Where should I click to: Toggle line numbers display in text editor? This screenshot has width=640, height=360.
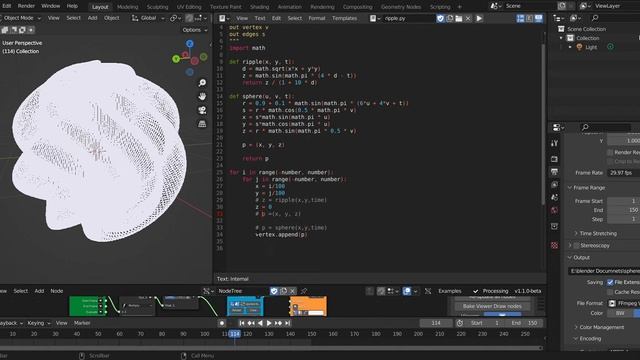click(x=520, y=18)
